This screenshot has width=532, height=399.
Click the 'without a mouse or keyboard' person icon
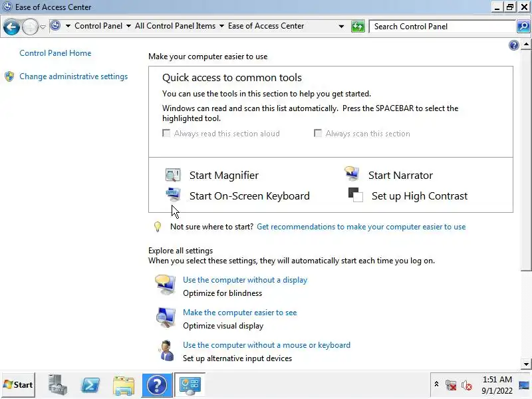[x=166, y=350]
